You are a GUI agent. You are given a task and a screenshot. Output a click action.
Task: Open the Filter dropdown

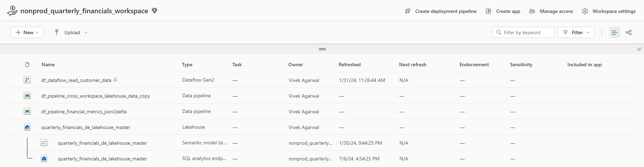coord(576,32)
